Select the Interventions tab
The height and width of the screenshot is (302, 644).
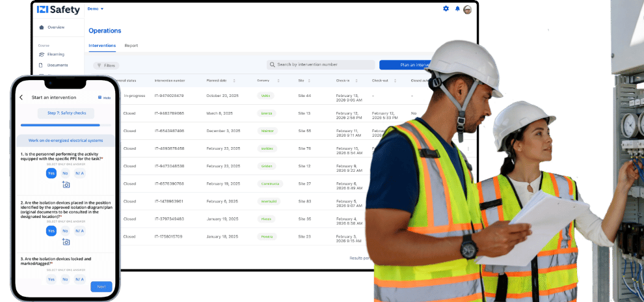(102, 46)
